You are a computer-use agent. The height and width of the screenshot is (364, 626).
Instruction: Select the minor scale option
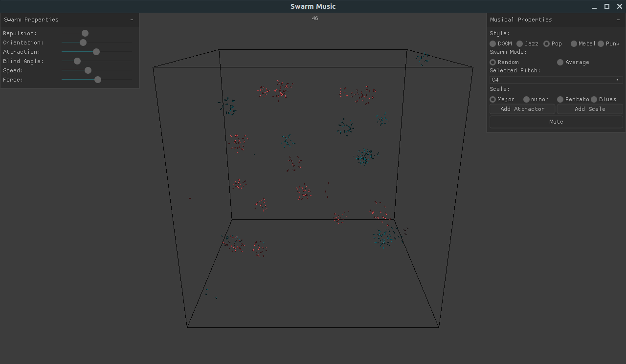coord(527,99)
